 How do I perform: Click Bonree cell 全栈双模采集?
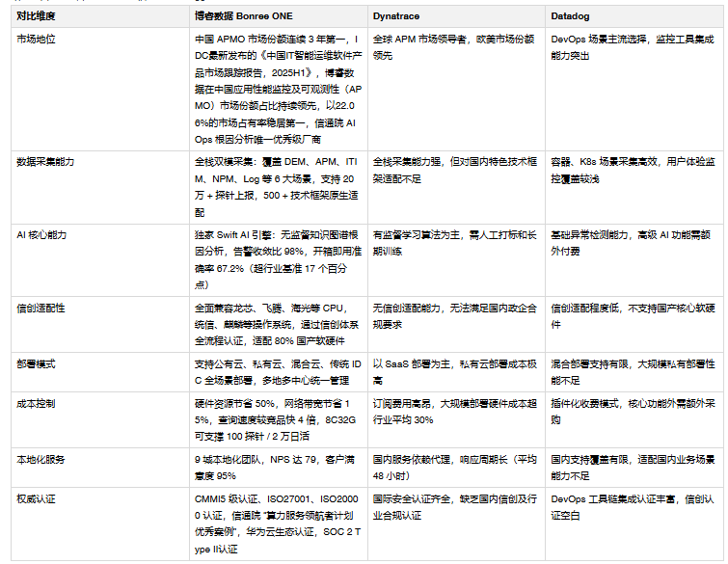(277, 187)
